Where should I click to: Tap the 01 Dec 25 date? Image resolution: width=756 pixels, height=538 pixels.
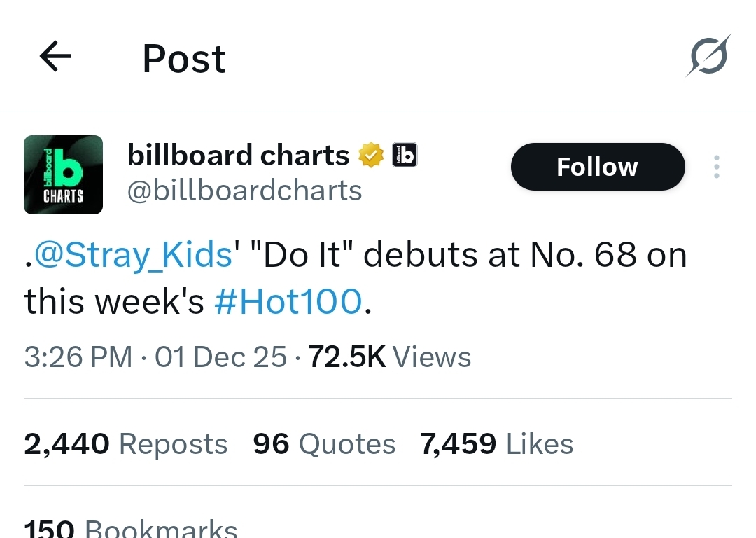pos(220,357)
